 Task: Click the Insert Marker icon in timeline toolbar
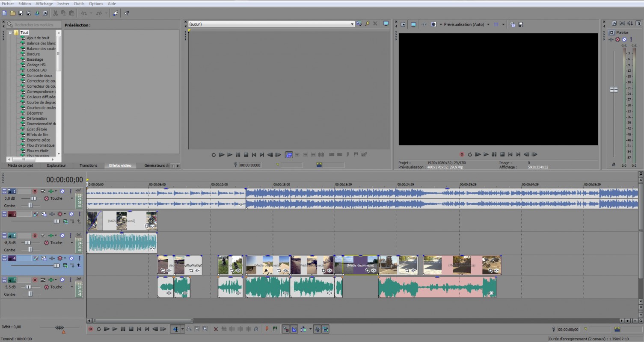(267, 329)
